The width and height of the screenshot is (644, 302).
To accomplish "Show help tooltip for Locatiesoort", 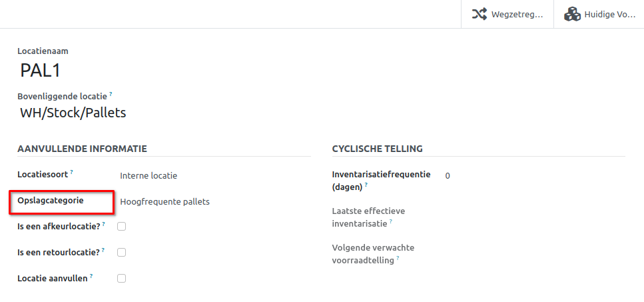I will pos(71,173).
